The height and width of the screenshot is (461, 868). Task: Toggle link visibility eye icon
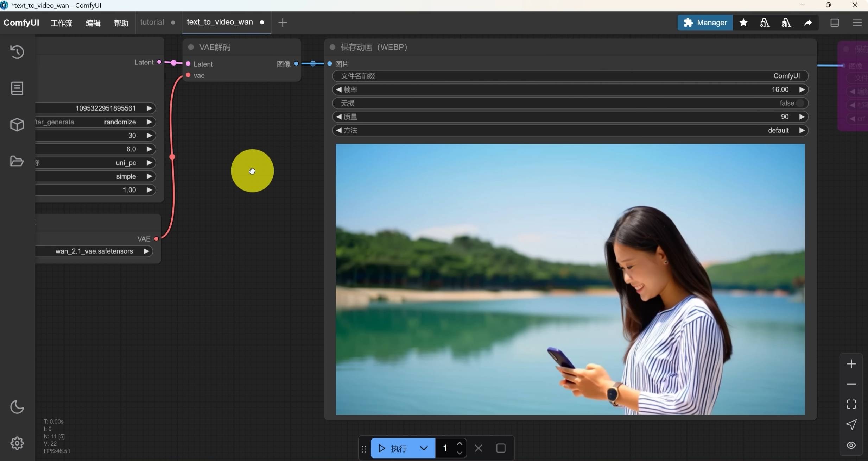click(x=851, y=445)
